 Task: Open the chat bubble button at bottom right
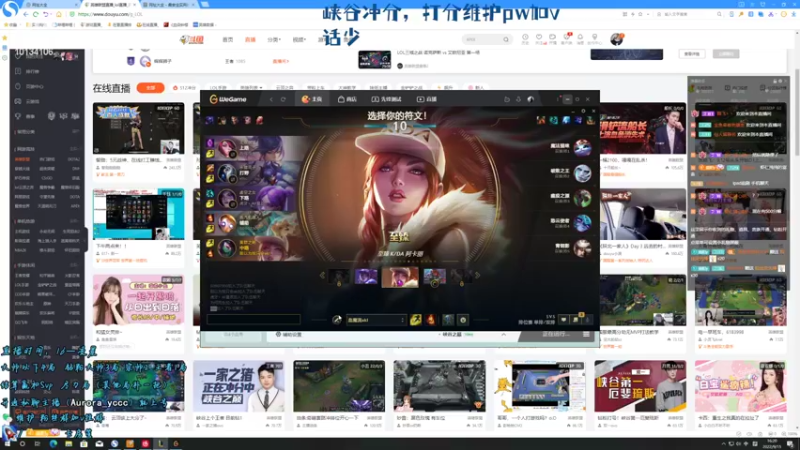point(563,320)
